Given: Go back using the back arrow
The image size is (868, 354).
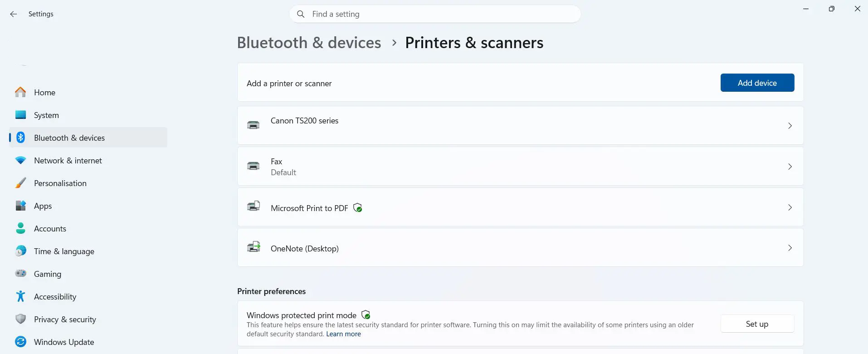Looking at the screenshot, I should click(x=14, y=14).
